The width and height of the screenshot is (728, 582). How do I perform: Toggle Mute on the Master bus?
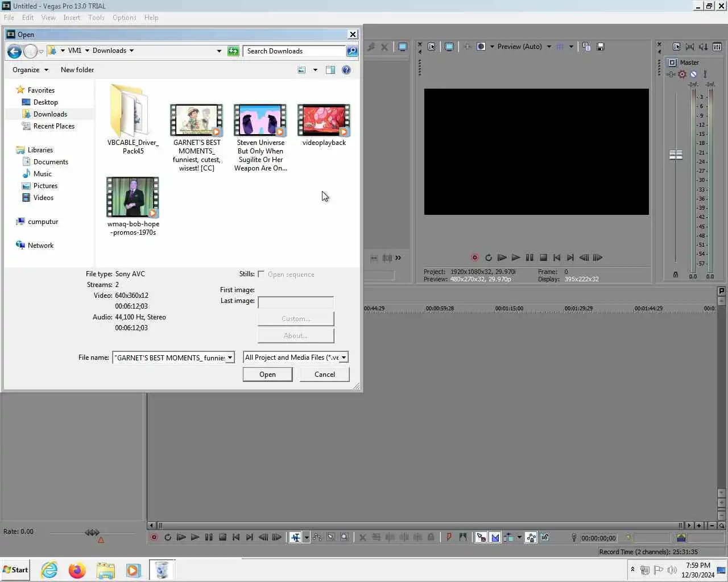pyautogui.click(x=693, y=74)
